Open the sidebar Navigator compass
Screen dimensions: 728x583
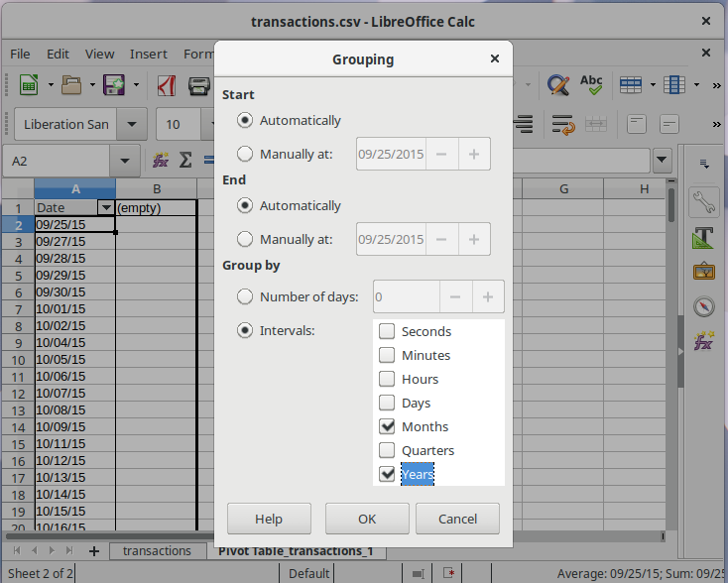click(703, 306)
